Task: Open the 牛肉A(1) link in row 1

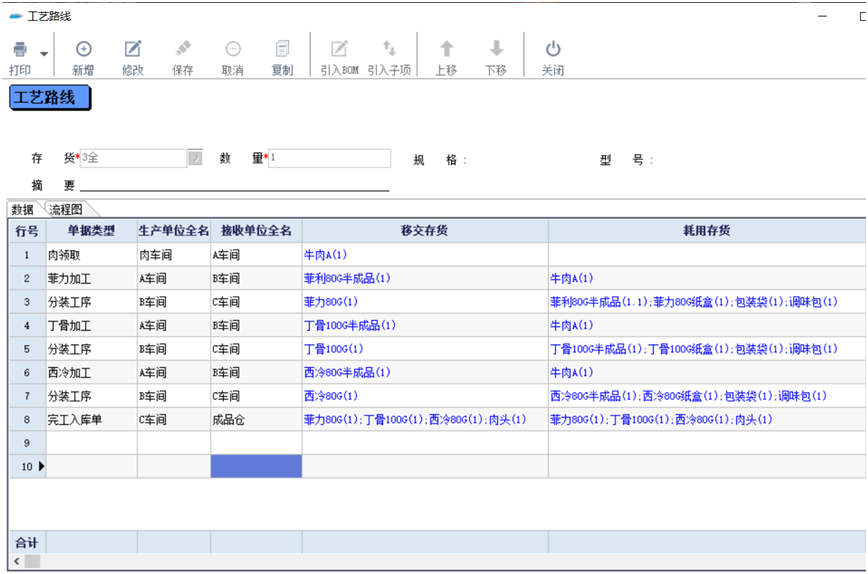Action: [326, 255]
